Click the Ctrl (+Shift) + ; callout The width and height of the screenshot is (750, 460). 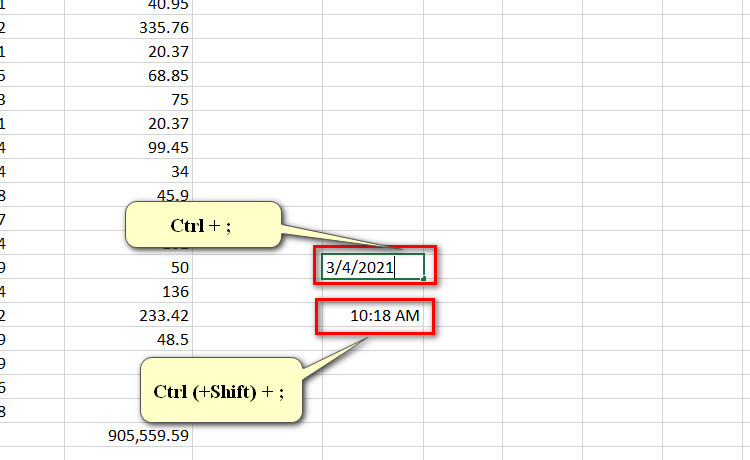click(221, 390)
